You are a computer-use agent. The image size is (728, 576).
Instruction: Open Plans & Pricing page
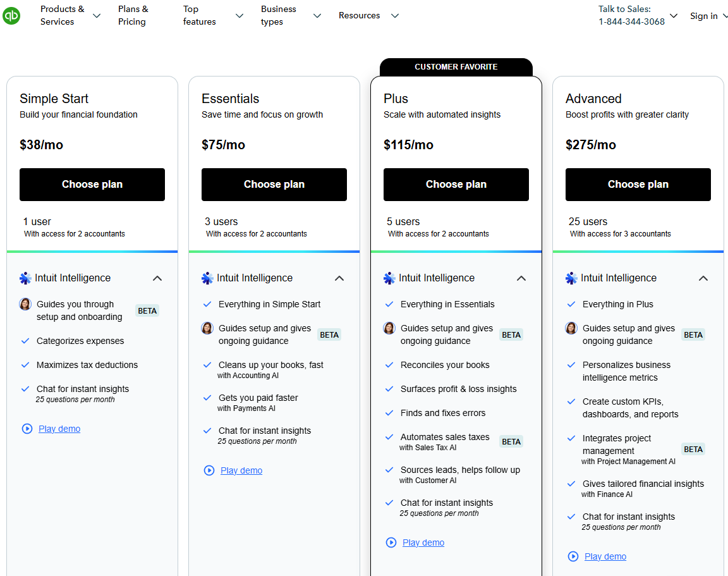(x=133, y=15)
